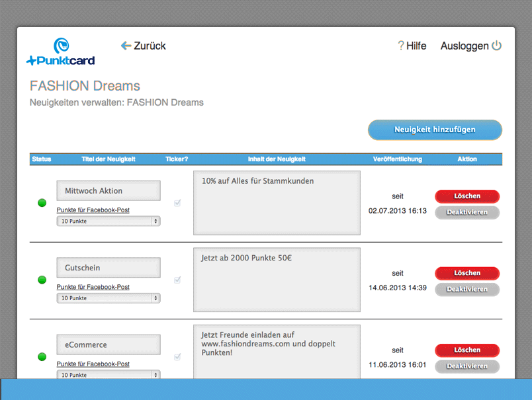Image resolution: width=532 pixels, height=400 pixels.
Task: Click the Punktcard logo
Action: pyautogui.click(x=61, y=52)
